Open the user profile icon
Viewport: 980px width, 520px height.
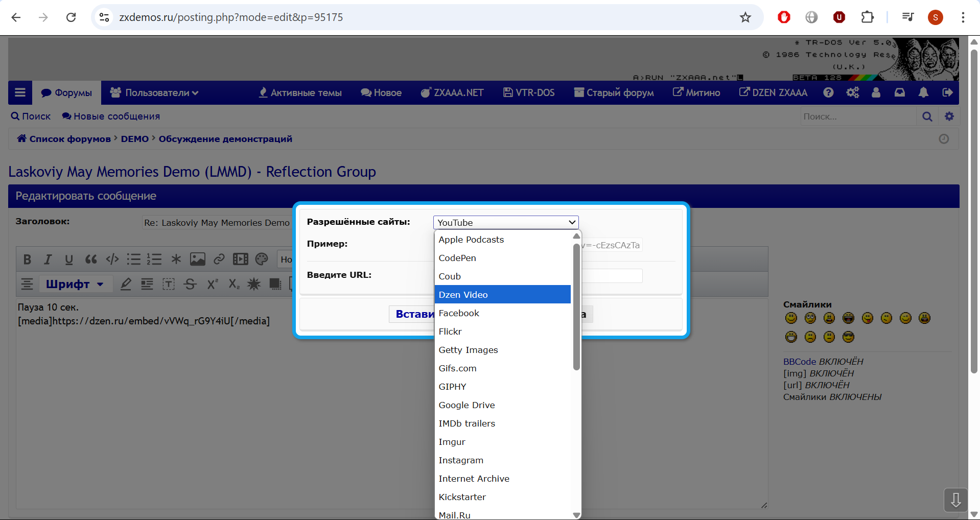(876, 92)
